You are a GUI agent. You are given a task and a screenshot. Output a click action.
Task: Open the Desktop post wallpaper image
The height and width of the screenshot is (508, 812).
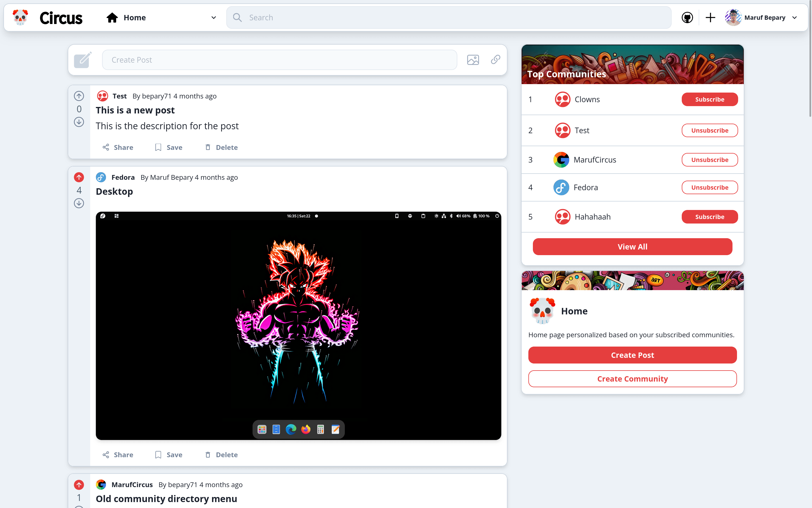click(x=298, y=326)
